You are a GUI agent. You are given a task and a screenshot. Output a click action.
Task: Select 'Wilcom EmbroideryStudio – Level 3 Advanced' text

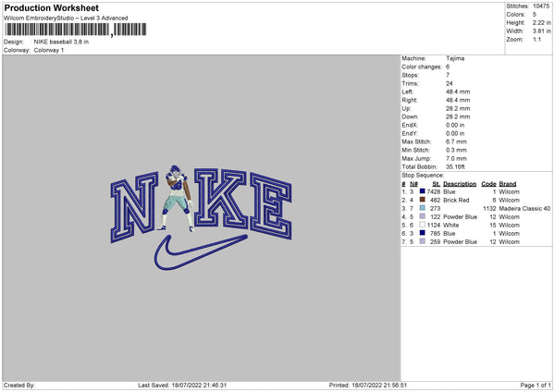tap(66, 18)
